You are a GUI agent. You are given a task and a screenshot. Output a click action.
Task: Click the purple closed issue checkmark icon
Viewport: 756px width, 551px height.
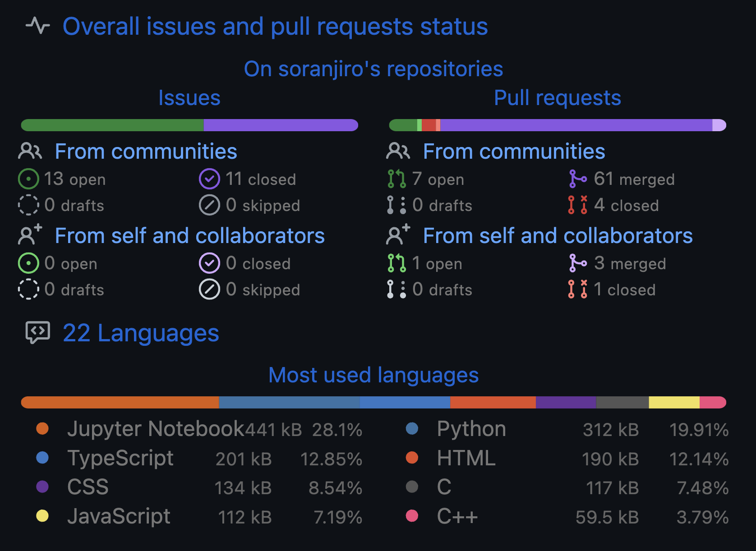point(208,179)
